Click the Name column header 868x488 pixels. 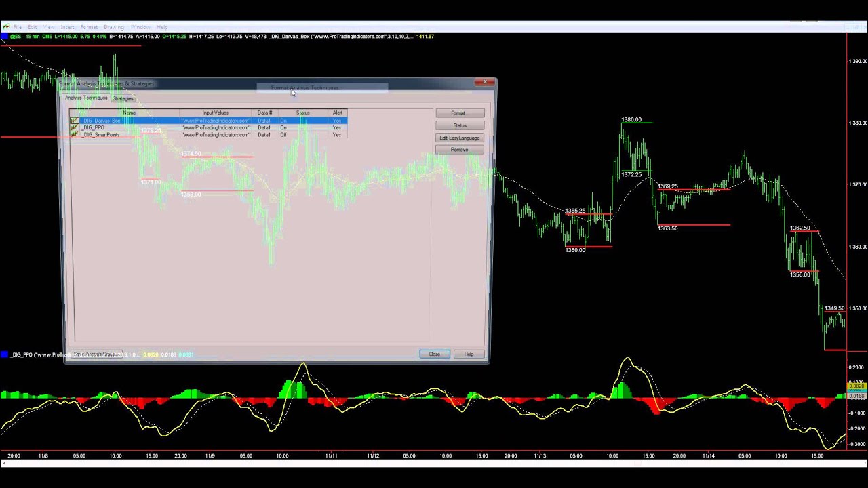click(129, 113)
